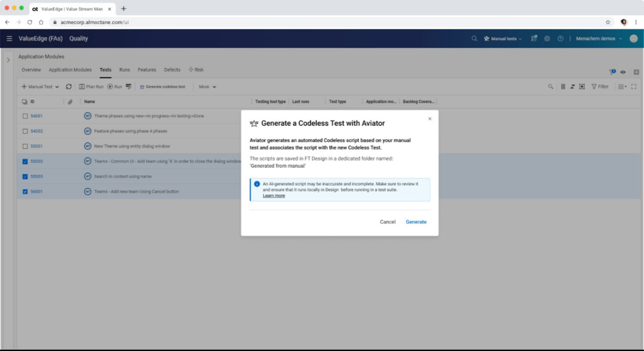
Task: Click the bulk update icon after Run
Action: coord(129,87)
